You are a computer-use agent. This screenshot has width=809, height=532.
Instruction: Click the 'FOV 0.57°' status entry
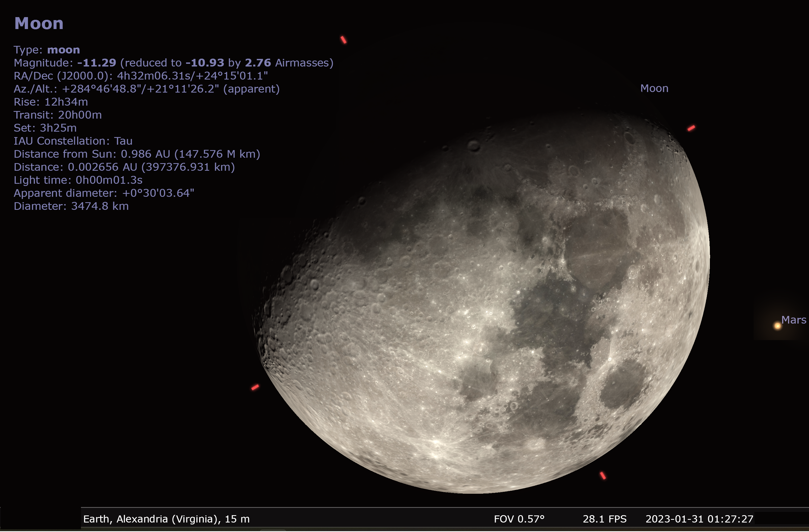(x=519, y=519)
